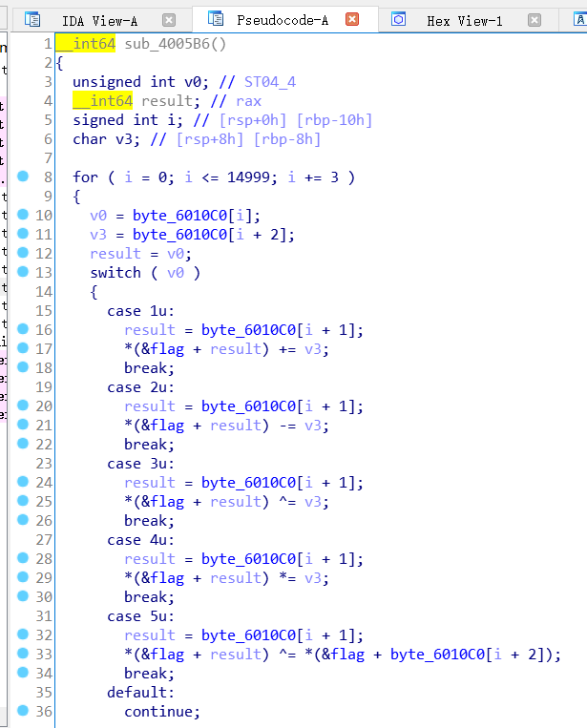
Task: Toggle breakpoint dot on line 33
Action: 23,653
